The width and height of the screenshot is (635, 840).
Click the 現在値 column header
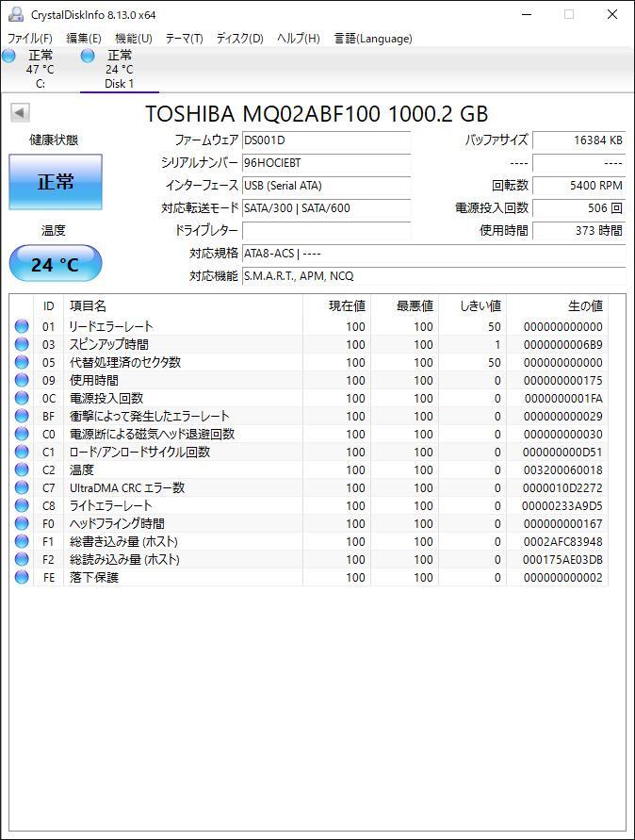336,305
